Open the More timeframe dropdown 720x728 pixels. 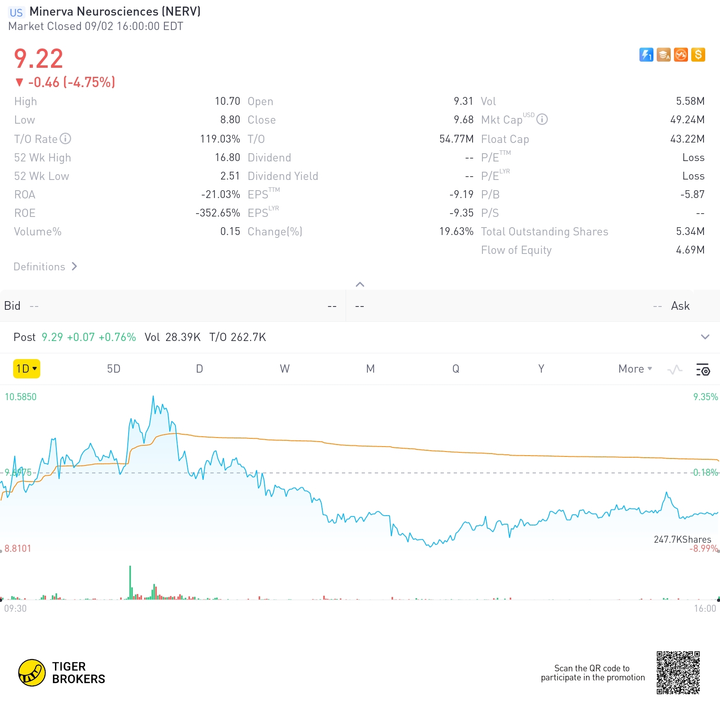tap(635, 369)
